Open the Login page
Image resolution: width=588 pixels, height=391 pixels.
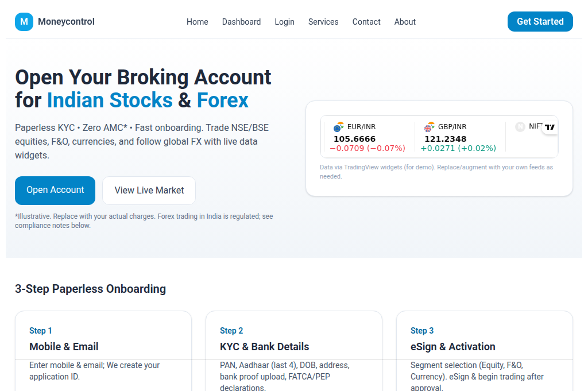point(284,22)
